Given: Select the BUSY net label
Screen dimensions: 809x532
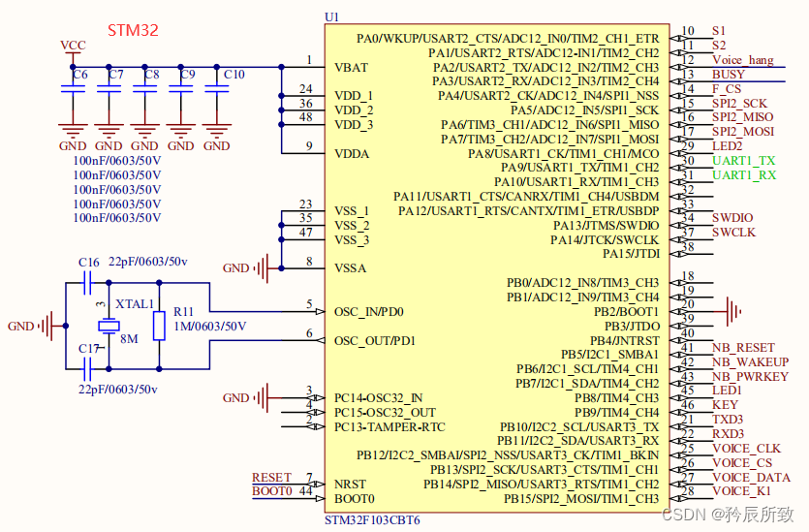Looking at the screenshot, I should click(729, 75).
